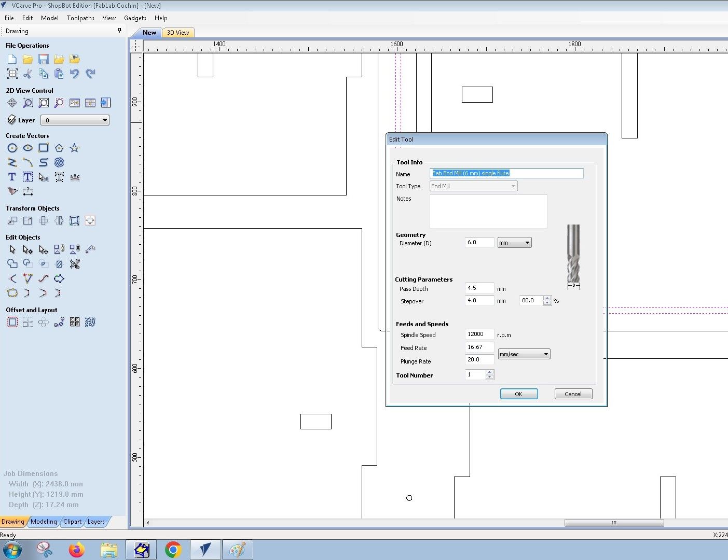728x560 pixels.
Task: Click the Windows Start button
Action: tap(12, 550)
